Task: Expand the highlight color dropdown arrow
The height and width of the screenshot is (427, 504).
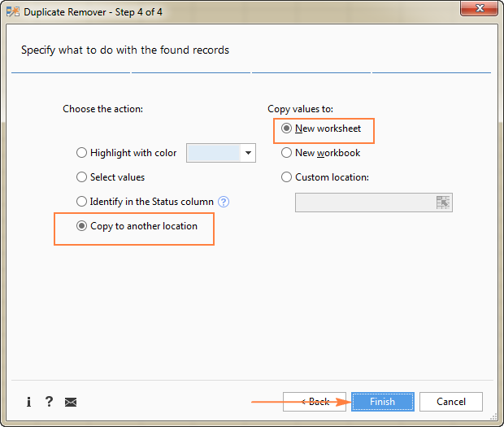Action: tap(248, 153)
